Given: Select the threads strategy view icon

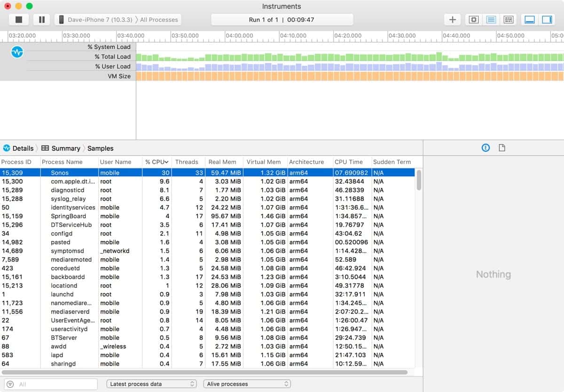Looking at the screenshot, I should point(508,20).
